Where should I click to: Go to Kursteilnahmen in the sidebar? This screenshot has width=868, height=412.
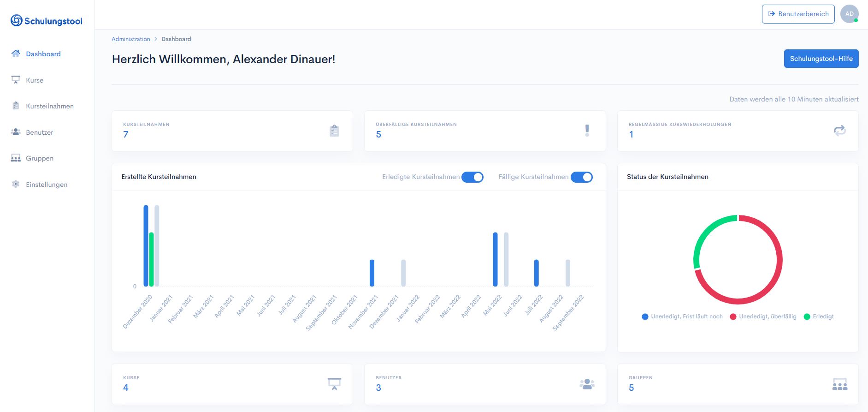(x=50, y=106)
